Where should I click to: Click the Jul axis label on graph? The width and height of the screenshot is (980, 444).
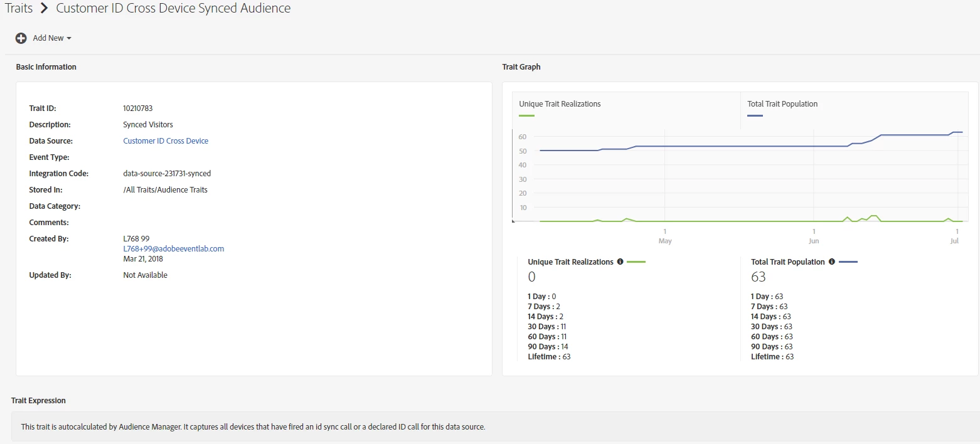click(955, 241)
